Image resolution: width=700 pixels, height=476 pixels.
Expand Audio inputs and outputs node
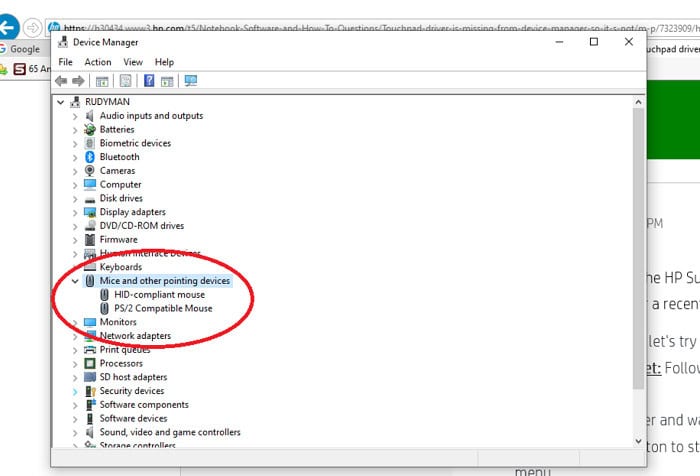(75, 117)
